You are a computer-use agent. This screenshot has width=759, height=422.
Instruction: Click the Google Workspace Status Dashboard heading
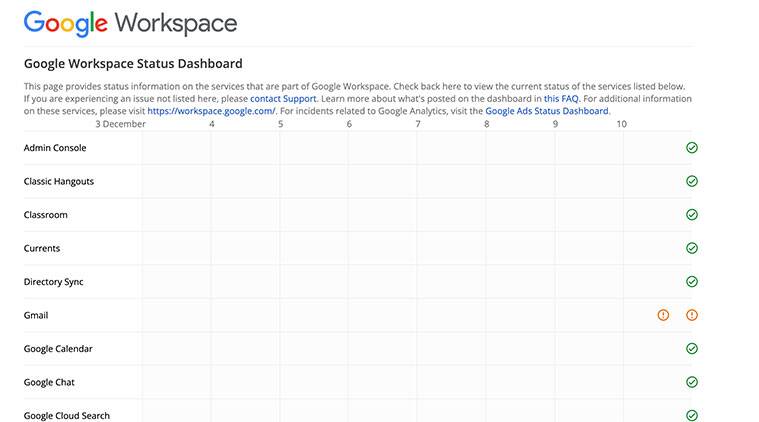[x=133, y=63]
